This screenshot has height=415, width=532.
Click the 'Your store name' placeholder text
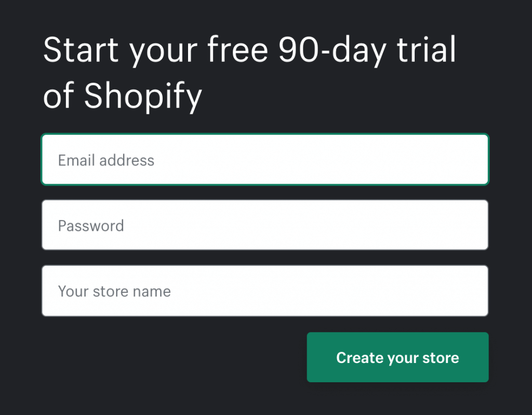pyautogui.click(x=114, y=291)
